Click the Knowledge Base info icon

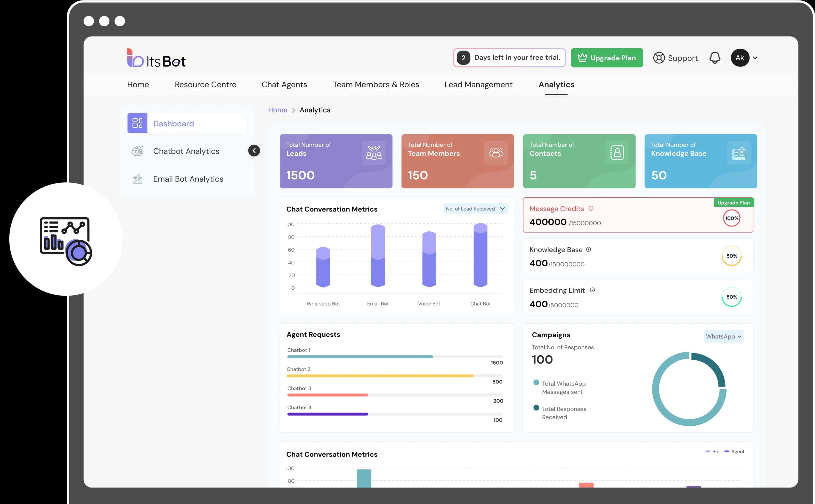589,249
